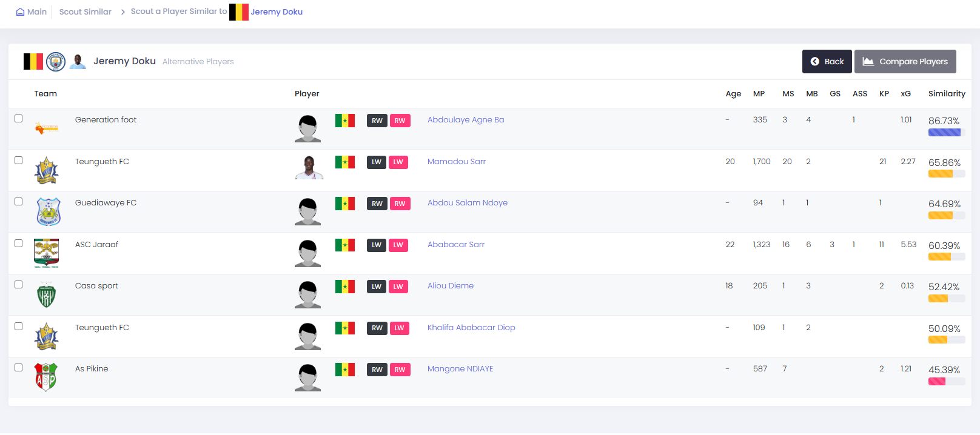Check the box for the As Pikine row
Viewport: 980px width, 435px height.
[19, 368]
